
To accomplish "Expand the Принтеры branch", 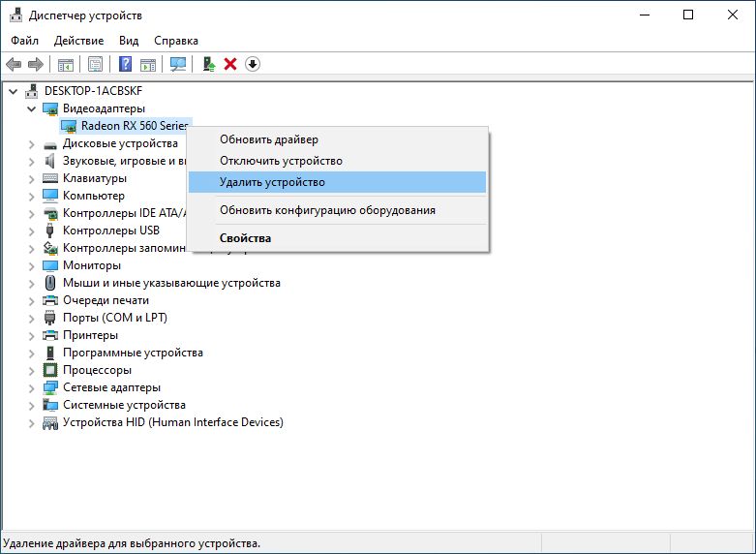I will [x=32, y=335].
